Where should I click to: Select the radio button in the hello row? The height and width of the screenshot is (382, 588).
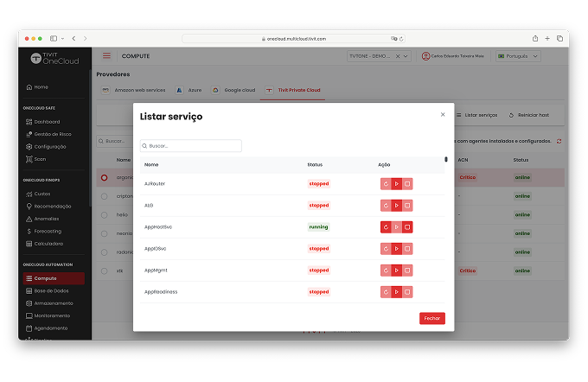[104, 214]
